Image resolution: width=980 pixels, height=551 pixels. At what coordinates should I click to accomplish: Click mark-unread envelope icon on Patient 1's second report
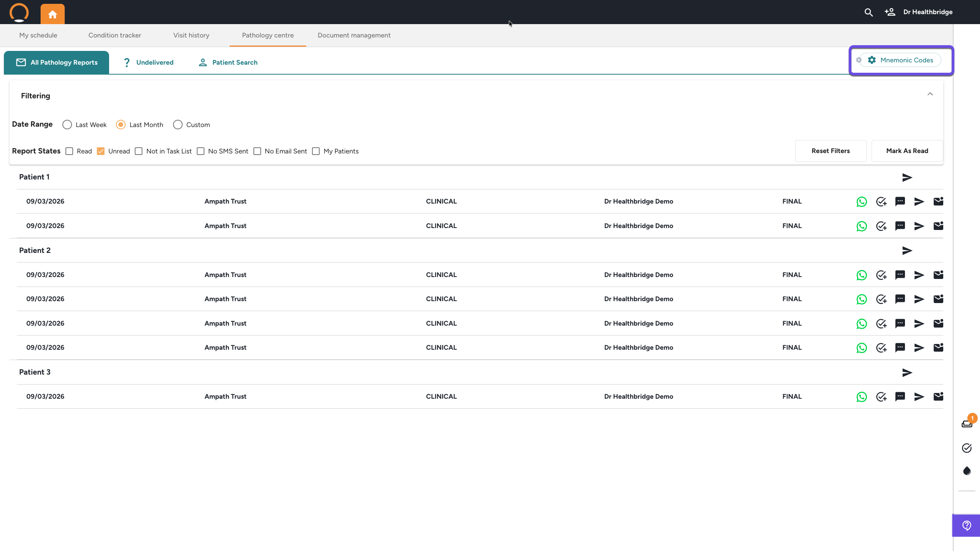tap(938, 226)
